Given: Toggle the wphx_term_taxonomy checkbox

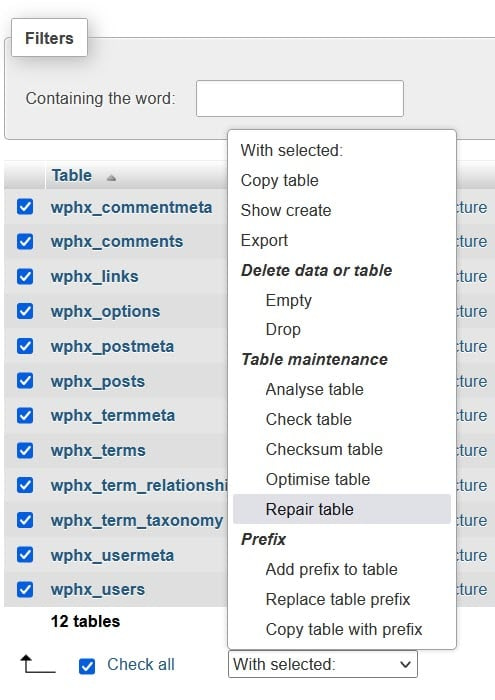Looking at the screenshot, I should click(25, 520).
